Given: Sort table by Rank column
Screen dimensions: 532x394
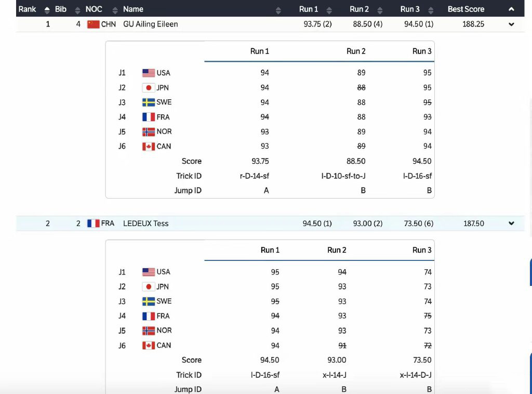Looking at the screenshot, I should [47, 9].
